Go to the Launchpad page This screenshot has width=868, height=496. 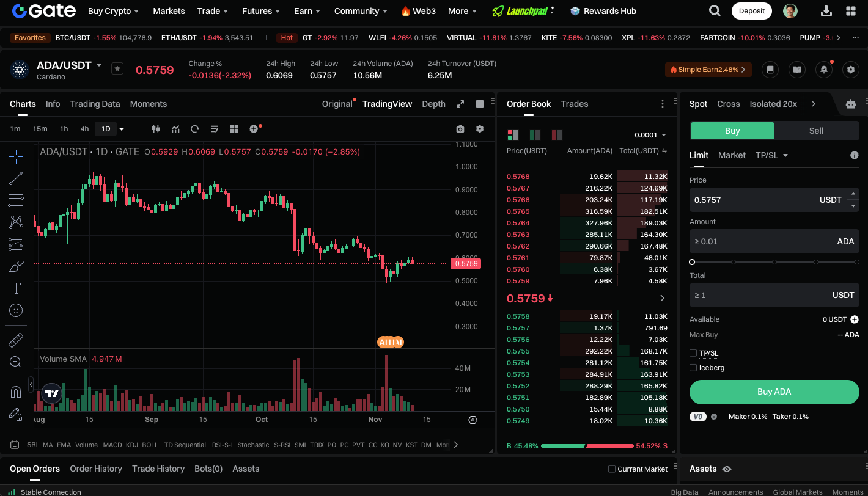523,11
